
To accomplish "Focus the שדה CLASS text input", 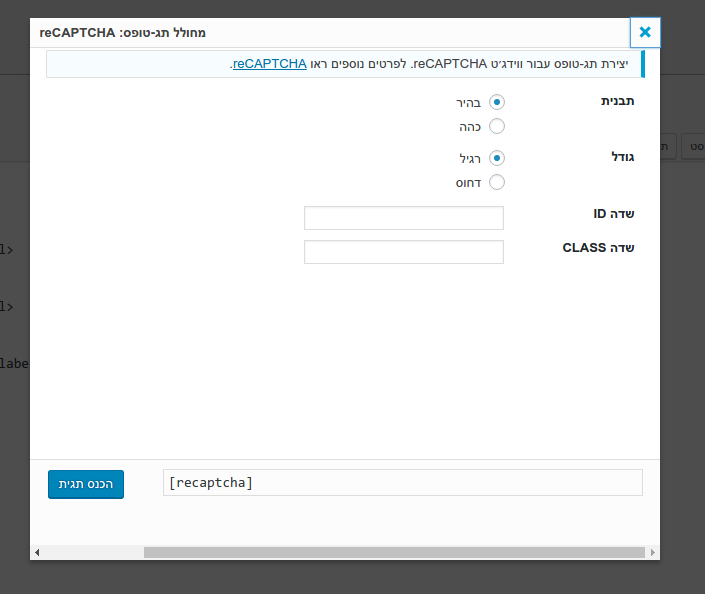I will point(403,252).
